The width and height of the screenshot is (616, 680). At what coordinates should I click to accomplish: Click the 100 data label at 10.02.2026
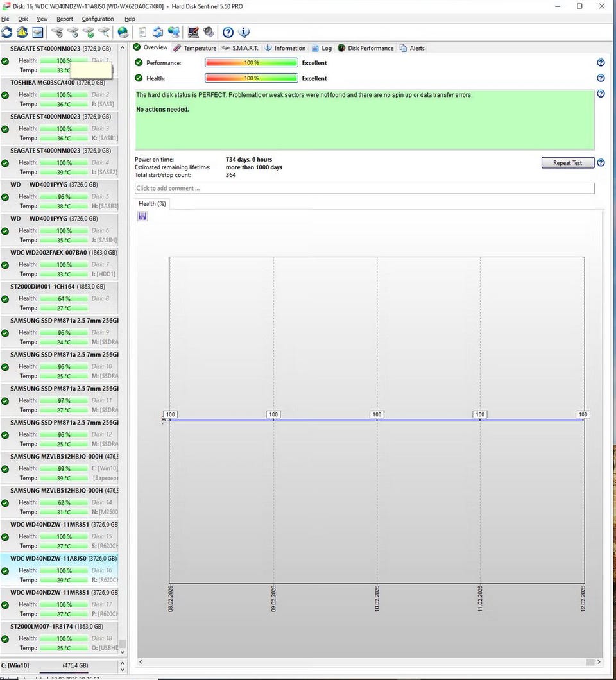377,414
